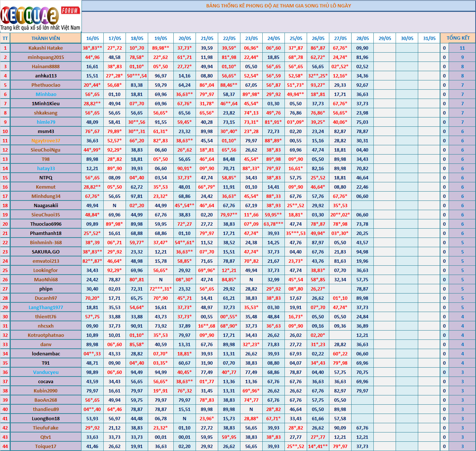Click member name Toique17 in last row

coord(46,446)
